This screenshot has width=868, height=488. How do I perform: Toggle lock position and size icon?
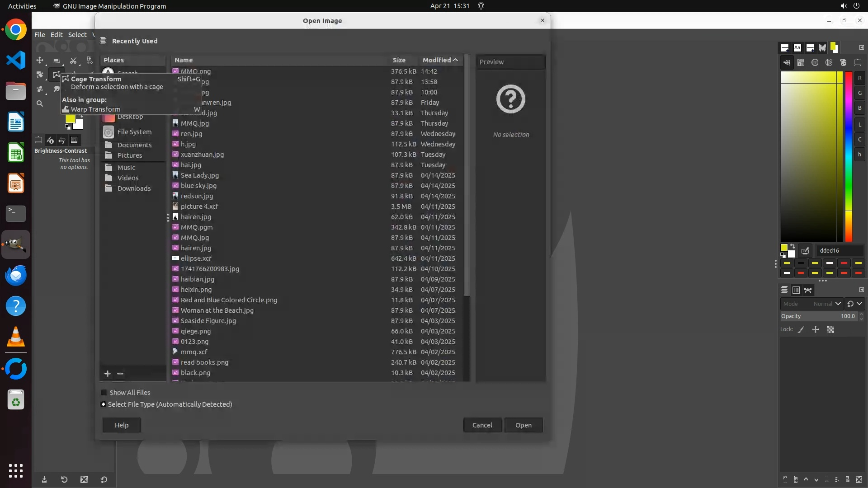pyautogui.click(x=816, y=329)
